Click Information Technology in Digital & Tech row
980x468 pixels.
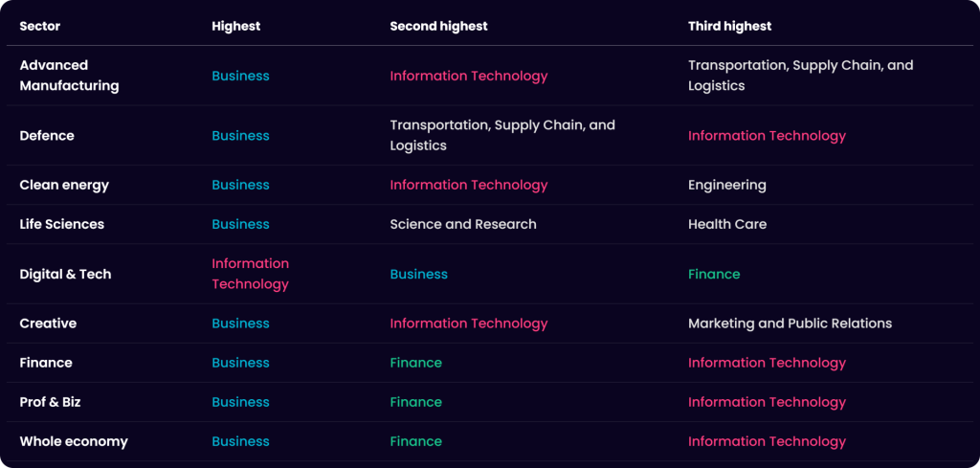click(251, 274)
